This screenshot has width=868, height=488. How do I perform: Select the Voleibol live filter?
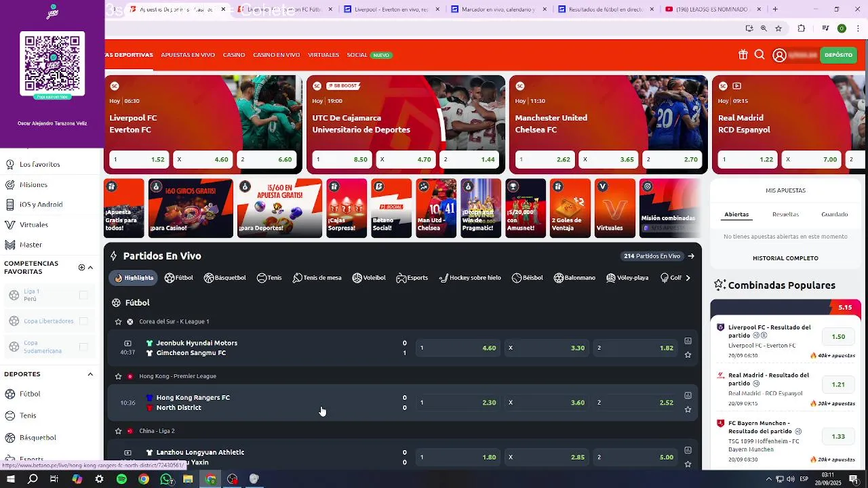369,278
